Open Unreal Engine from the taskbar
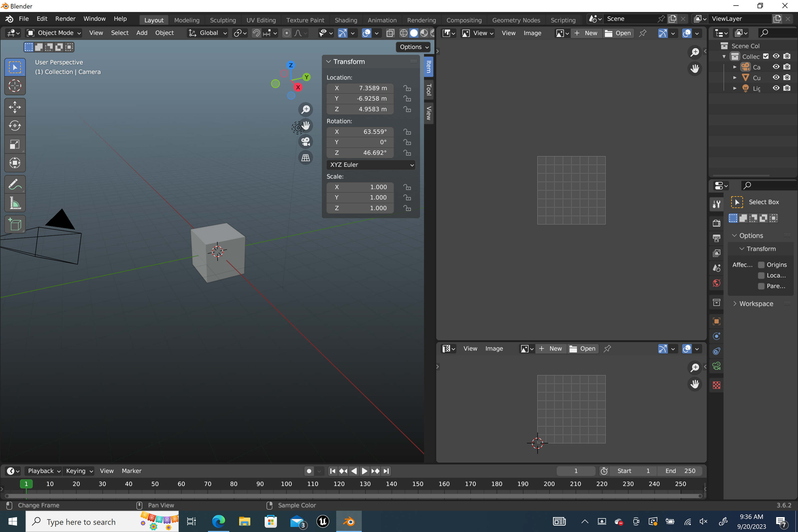This screenshot has width=798, height=532. pos(323,521)
